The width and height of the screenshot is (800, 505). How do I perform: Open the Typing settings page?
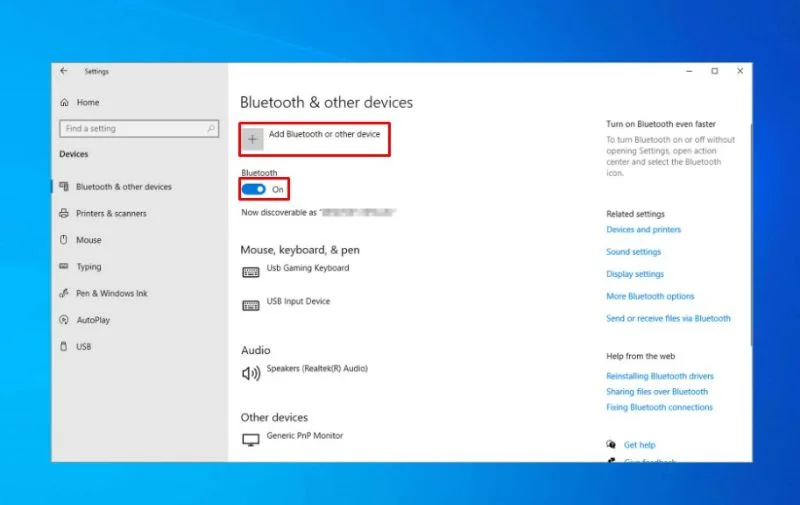[x=89, y=267]
